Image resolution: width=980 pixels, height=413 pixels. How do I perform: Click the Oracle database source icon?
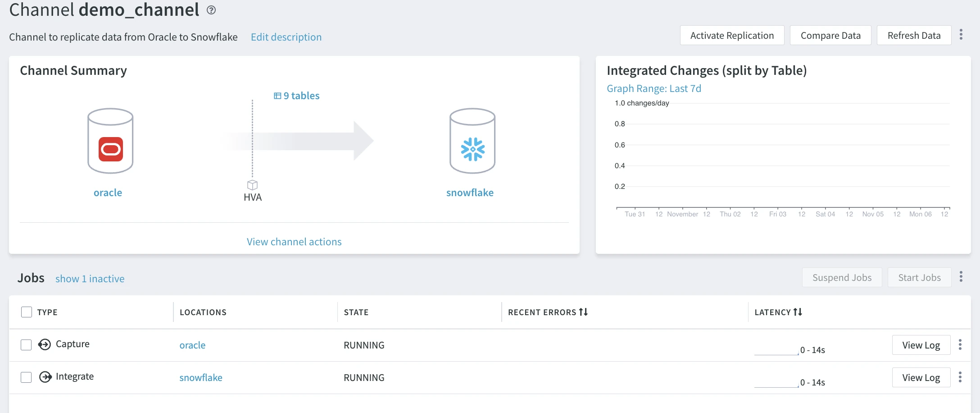[x=110, y=141]
